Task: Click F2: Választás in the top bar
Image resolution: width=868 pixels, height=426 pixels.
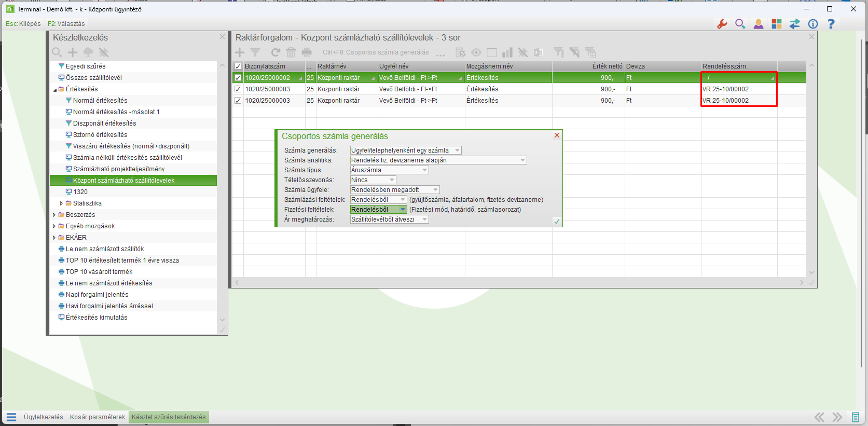Action: pyautogui.click(x=66, y=24)
